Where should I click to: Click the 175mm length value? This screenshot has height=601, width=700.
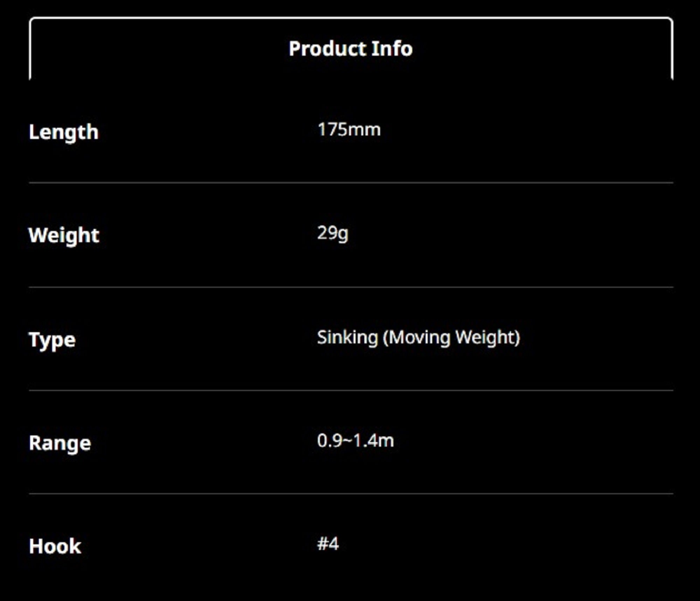tap(349, 130)
